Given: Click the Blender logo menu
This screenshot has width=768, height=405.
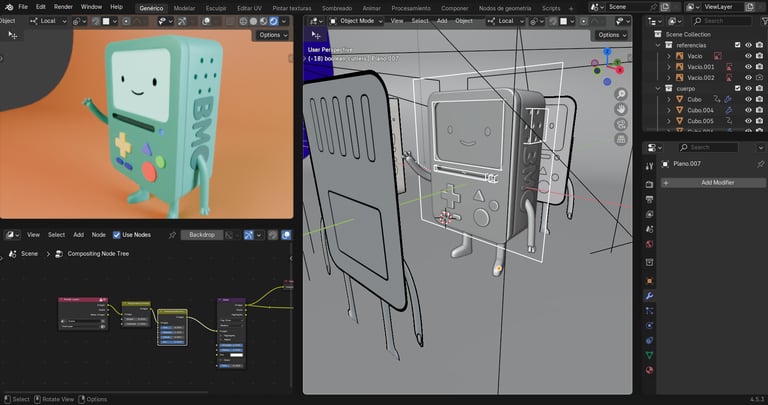Looking at the screenshot, I should click(8, 7).
